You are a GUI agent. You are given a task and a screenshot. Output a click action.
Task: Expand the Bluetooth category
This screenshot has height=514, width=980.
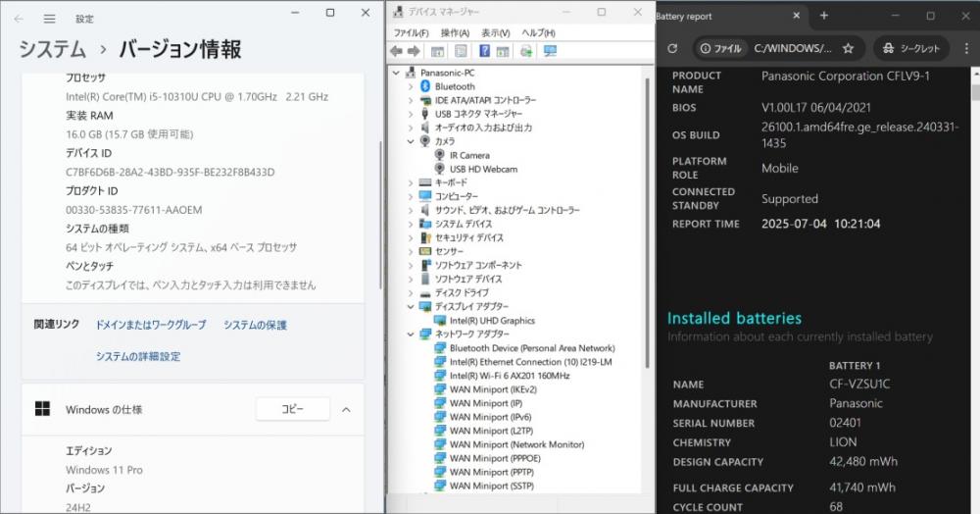pyautogui.click(x=411, y=86)
